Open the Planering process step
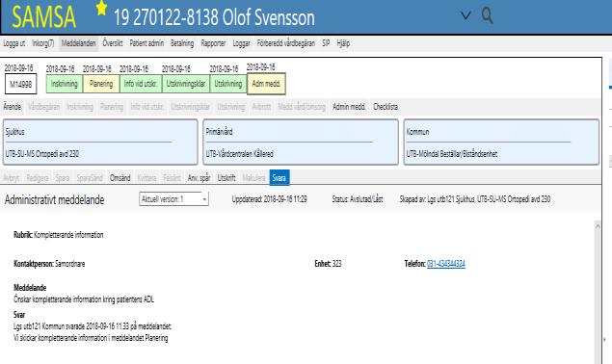 (x=101, y=84)
